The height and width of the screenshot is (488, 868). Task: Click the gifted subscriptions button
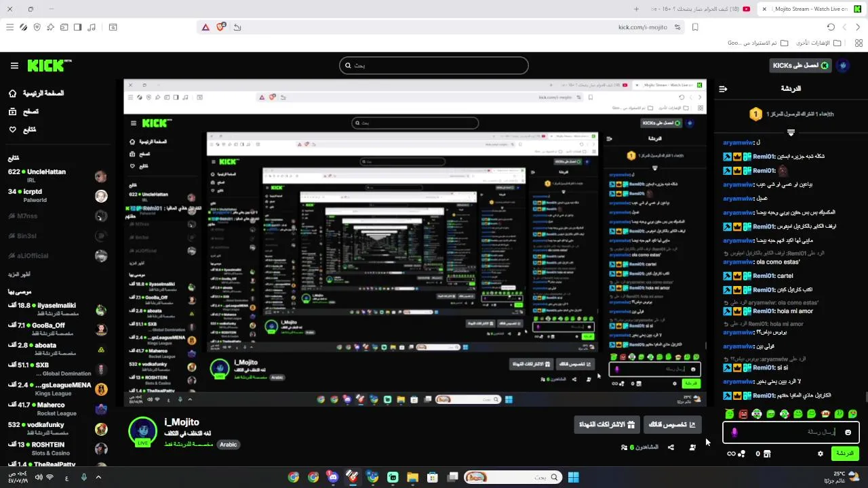pos(606,425)
